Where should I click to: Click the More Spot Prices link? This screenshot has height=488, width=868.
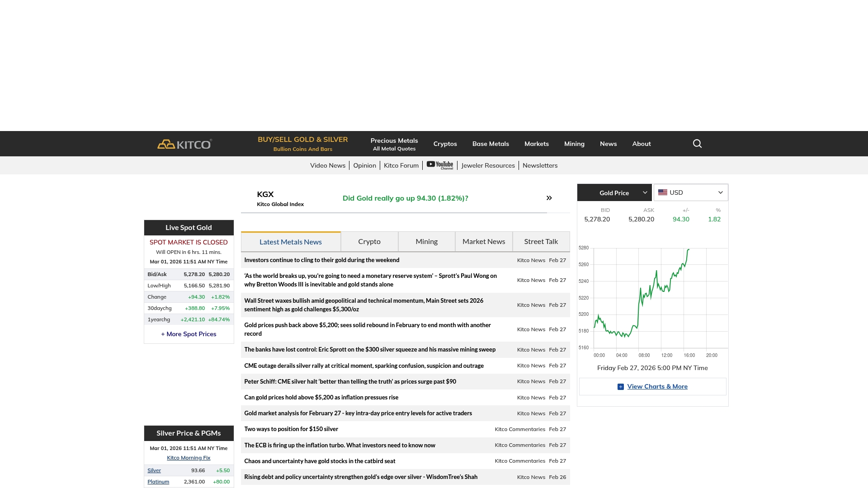pos(189,334)
